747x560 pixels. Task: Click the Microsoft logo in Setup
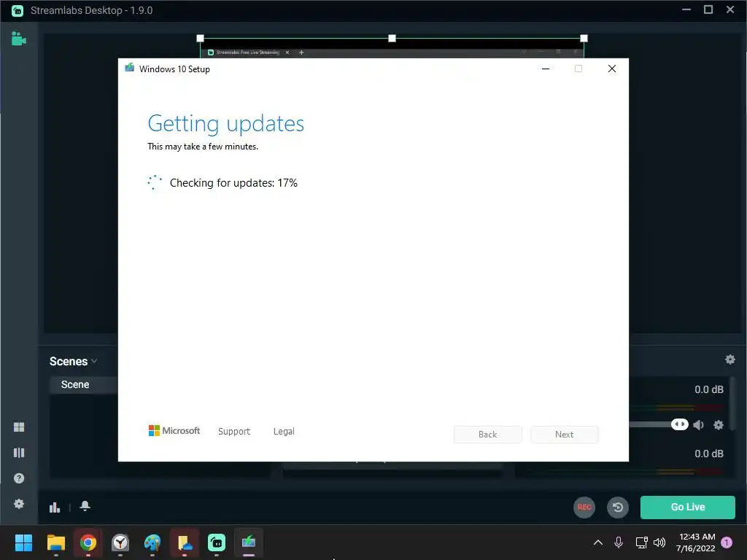(x=174, y=431)
